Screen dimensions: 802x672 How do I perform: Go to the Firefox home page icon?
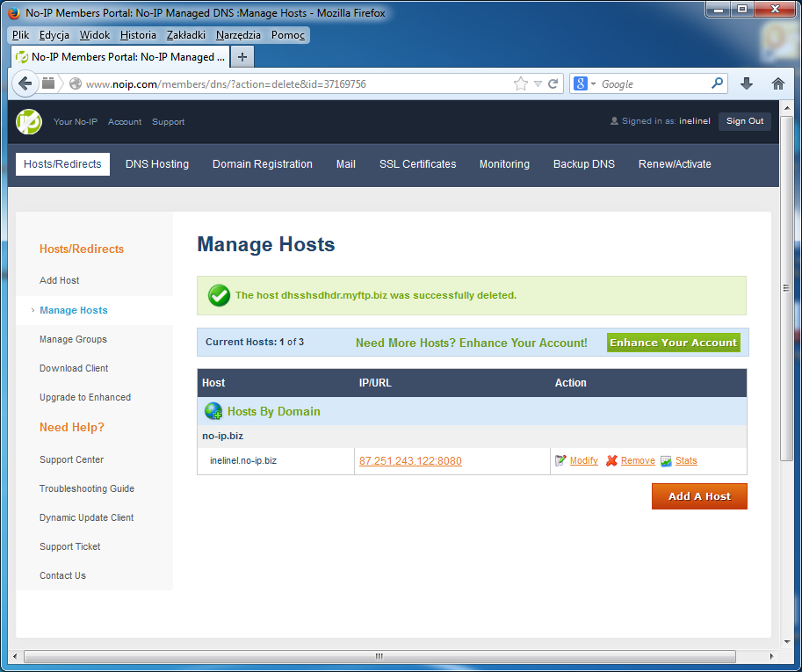tap(778, 83)
